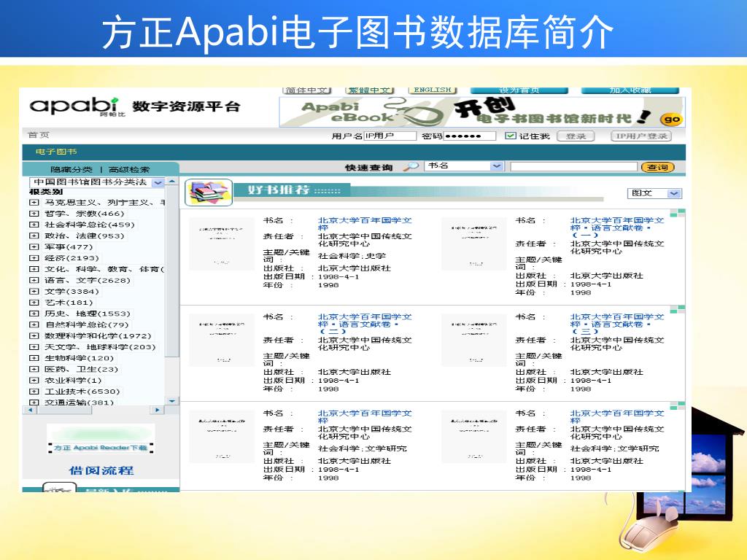
Task: Focus the 密码 password field
Action: point(470,136)
